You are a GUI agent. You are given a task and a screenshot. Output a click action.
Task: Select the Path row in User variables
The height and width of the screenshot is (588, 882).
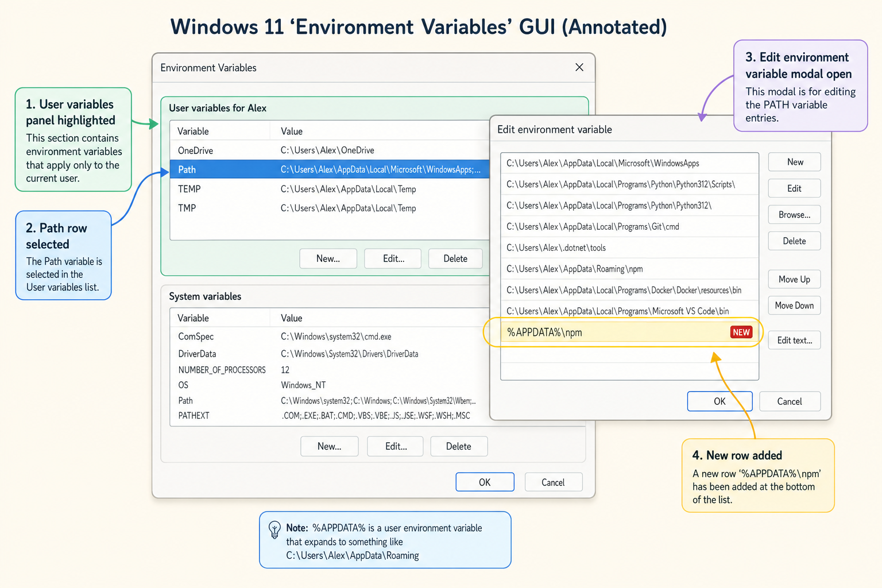330,169
